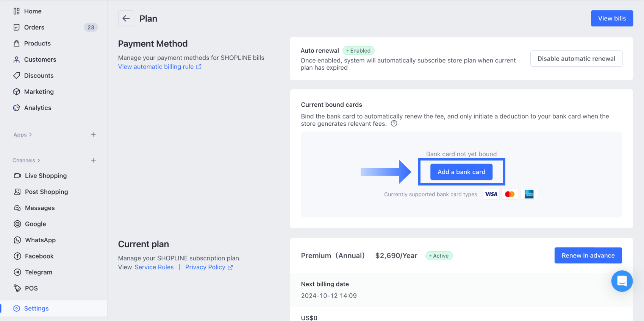Open View automatic billing rule link

point(159,67)
